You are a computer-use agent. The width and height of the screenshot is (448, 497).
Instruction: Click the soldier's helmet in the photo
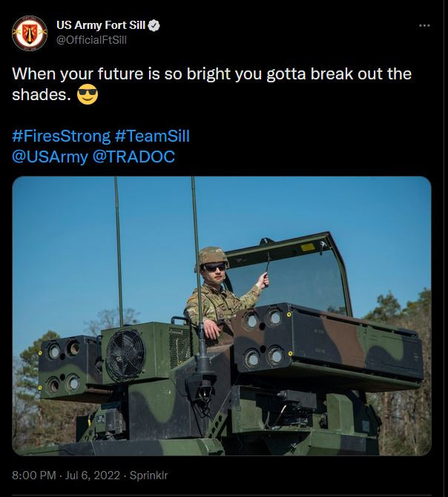click(x=213, y=256)
